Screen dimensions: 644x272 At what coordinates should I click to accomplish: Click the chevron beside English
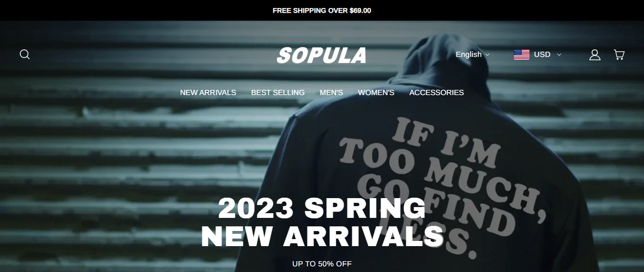click(x=487, y=55)
